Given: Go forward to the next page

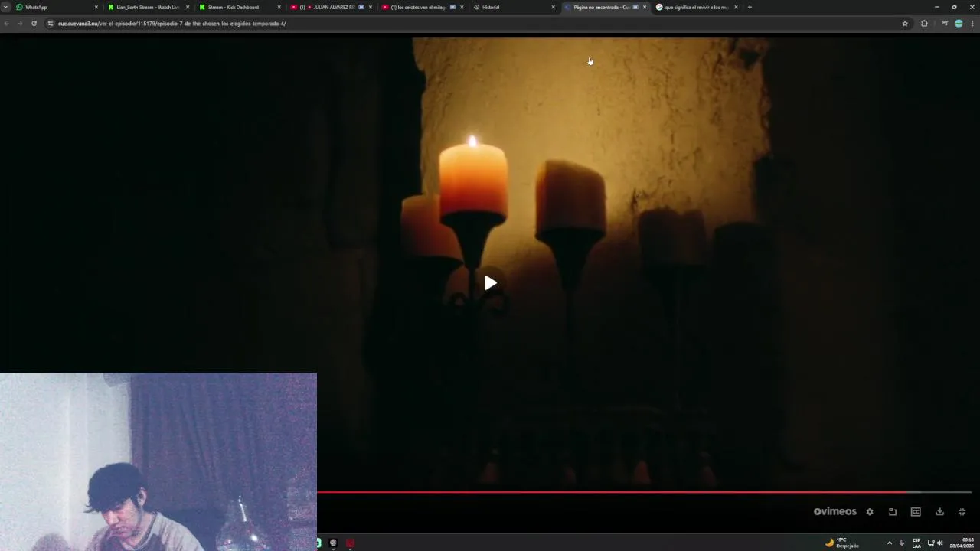Looking at the screenshot, I should click(x=20, y=24).
